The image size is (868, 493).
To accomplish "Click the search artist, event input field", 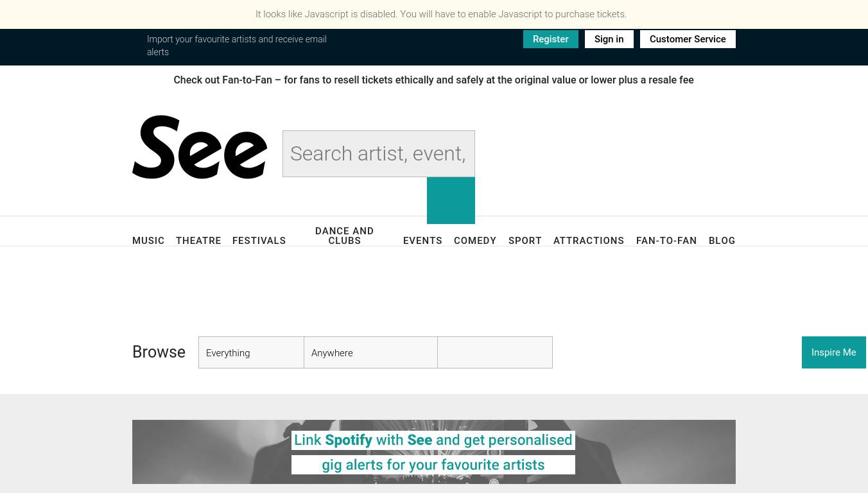I will click(x=378, y=154).
